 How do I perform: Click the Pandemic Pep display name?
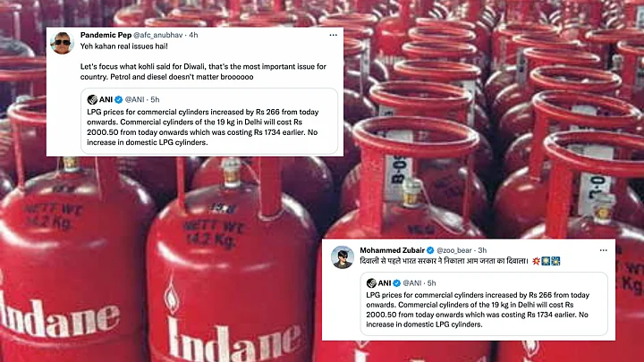point(106,35)
